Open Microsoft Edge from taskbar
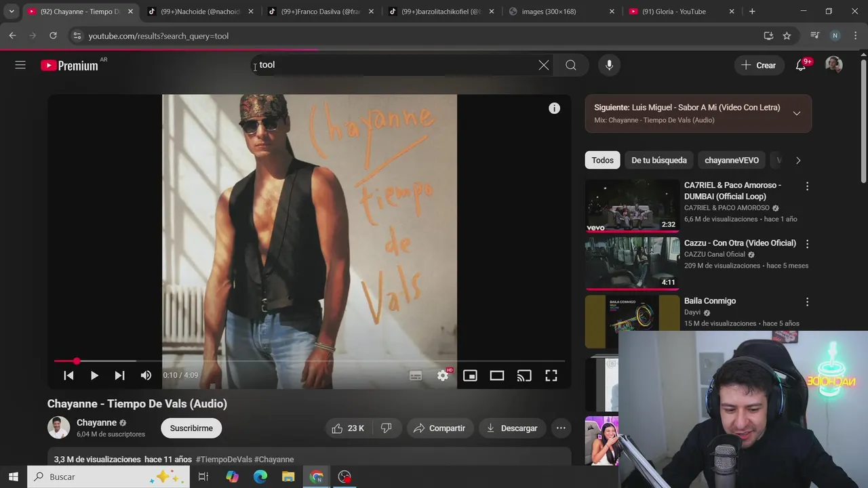The image size is (868, 488). (x=260, y=477)
